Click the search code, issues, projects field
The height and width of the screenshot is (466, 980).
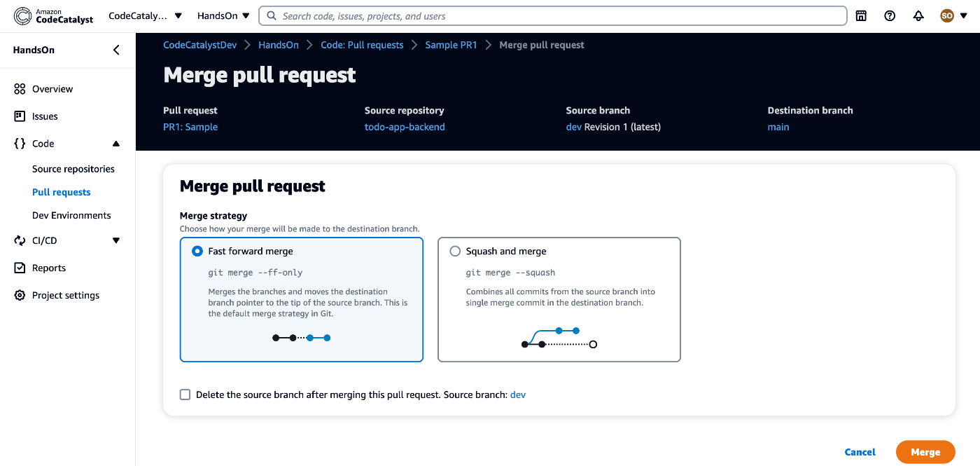[x=553, y=16]
